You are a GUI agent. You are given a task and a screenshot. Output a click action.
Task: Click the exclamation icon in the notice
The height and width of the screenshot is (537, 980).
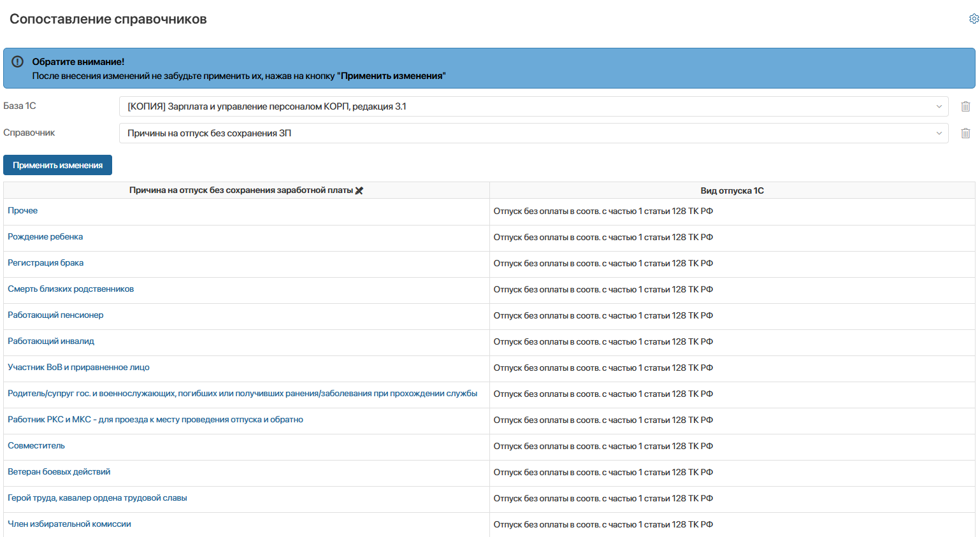coord(18,62)
